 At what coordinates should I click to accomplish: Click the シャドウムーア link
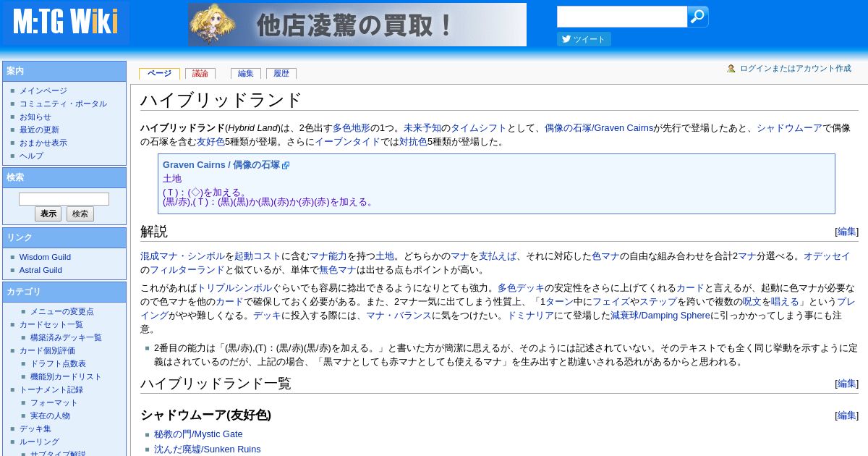pyautogui.click(x=789, y=128)
